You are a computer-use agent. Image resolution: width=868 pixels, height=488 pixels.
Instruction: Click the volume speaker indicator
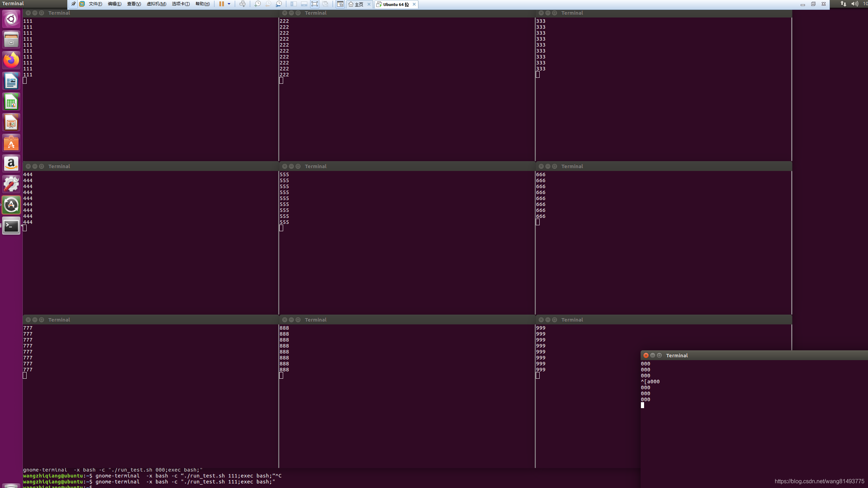point(854,4)
